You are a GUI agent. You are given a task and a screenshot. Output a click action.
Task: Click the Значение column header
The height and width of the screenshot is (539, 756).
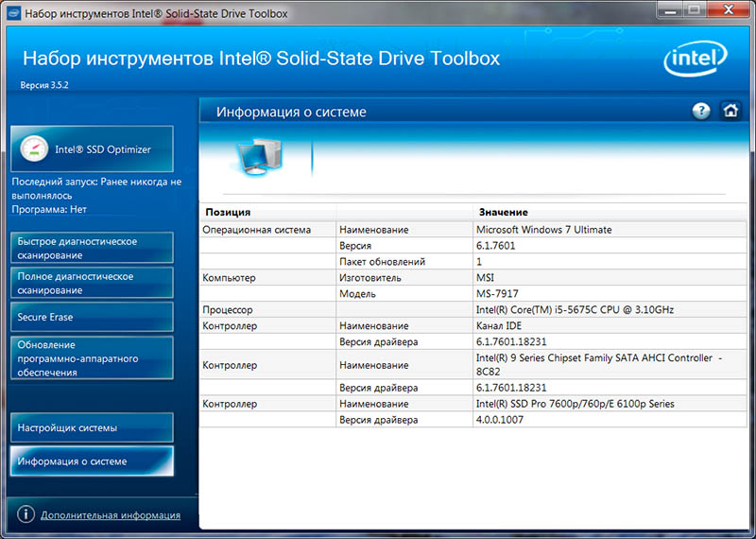(x=503, y=212)
